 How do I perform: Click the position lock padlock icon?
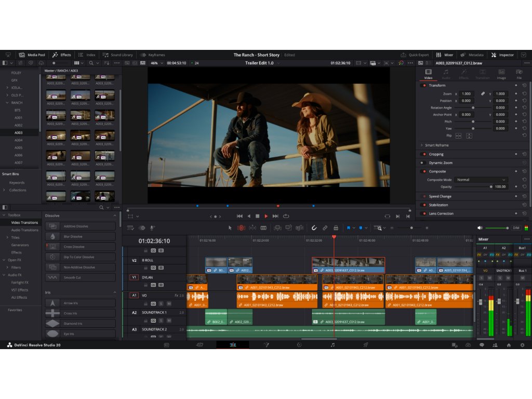coord(336,228)
